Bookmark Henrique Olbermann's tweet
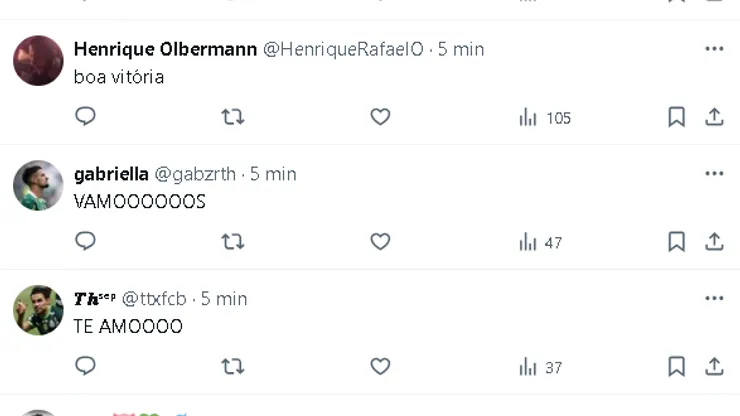This screenshot has height=416, width=740. point(676,117)
